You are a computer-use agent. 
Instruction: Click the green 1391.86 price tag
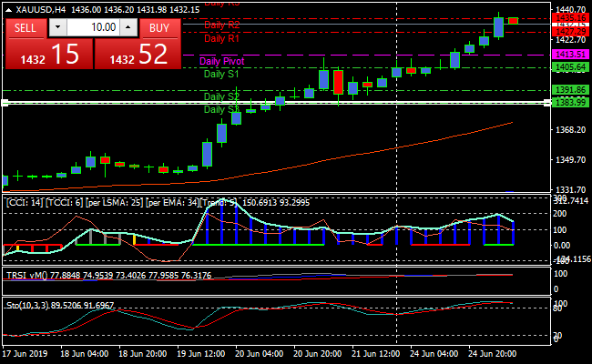click(x=569, y=90)
